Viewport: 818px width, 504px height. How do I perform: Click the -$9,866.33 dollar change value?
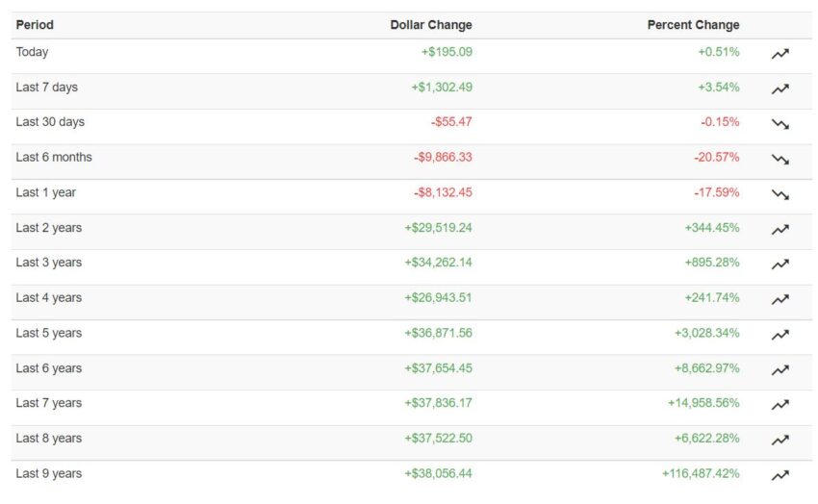tap(443, 158)
